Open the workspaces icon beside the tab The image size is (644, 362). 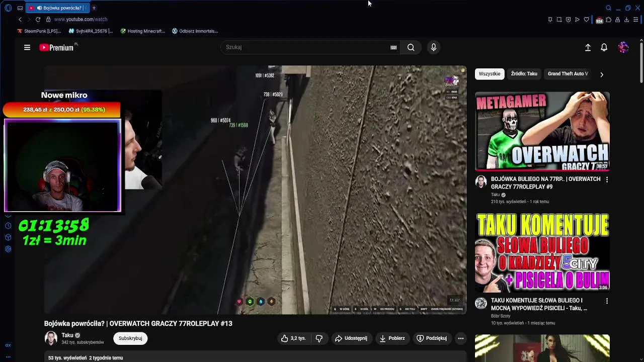tap(20, 8)
